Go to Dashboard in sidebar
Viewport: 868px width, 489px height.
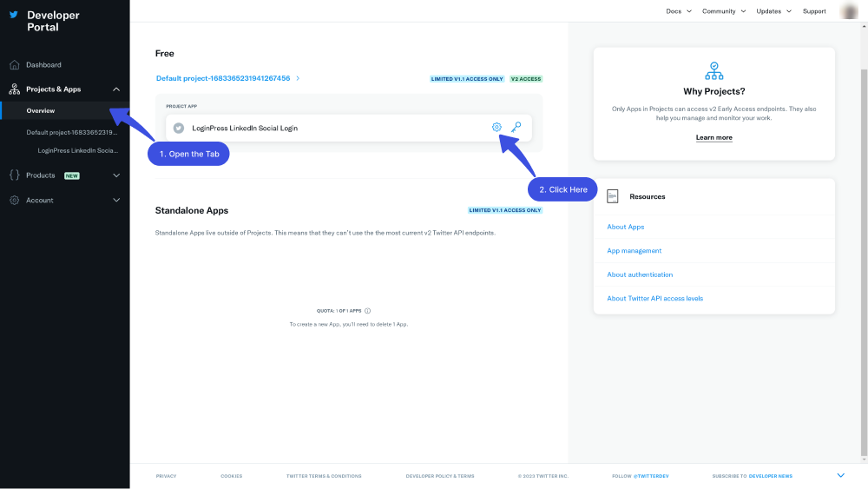[43, 65]
